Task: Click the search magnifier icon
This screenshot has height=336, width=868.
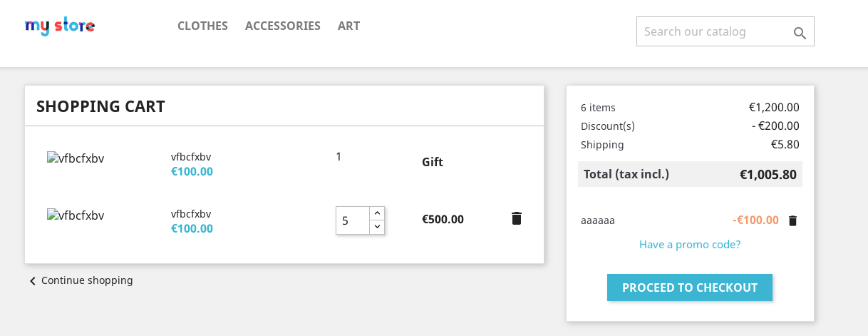Action: click(x=800, y=33)
